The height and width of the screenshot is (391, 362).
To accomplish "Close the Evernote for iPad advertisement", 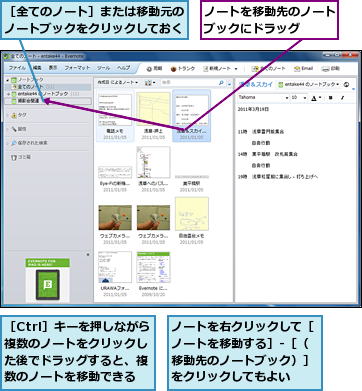I will click(x=88, y=255).
